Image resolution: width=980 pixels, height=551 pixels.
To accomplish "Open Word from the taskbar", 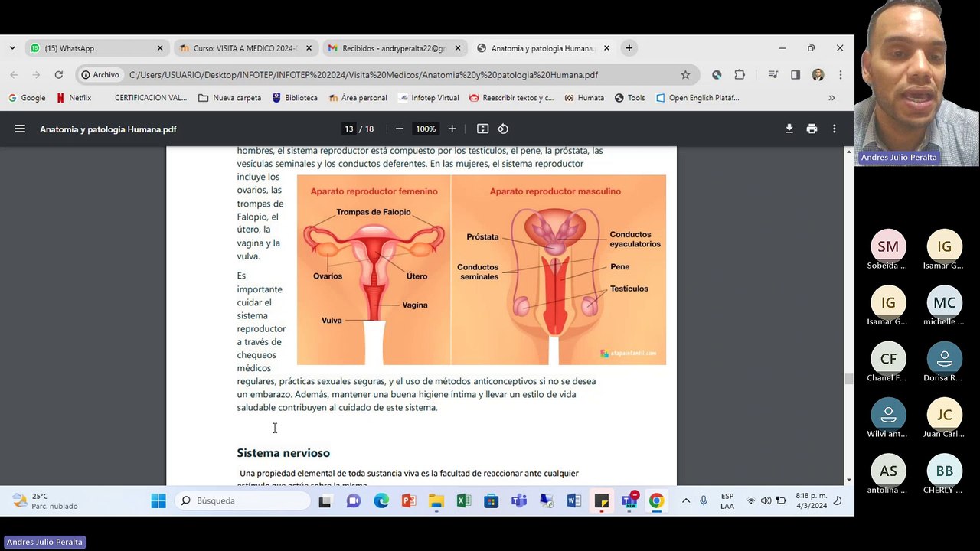I will [x=574, y=501].
